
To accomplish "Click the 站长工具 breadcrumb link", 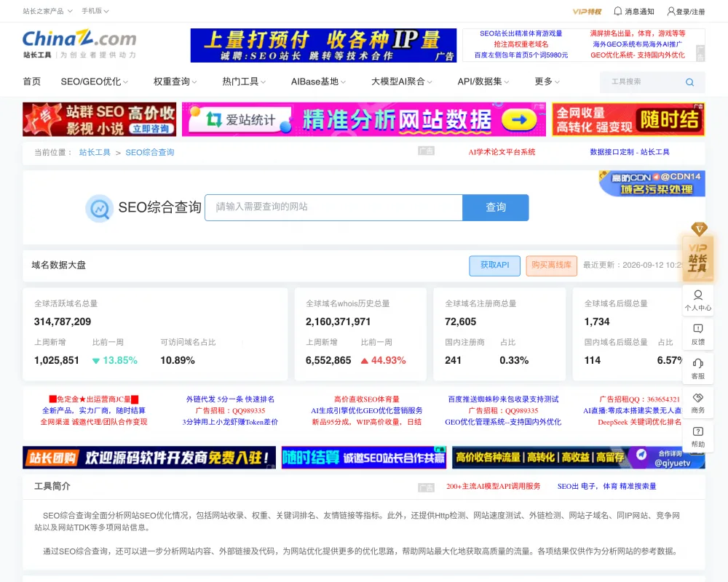I will [x=95, y=152].
